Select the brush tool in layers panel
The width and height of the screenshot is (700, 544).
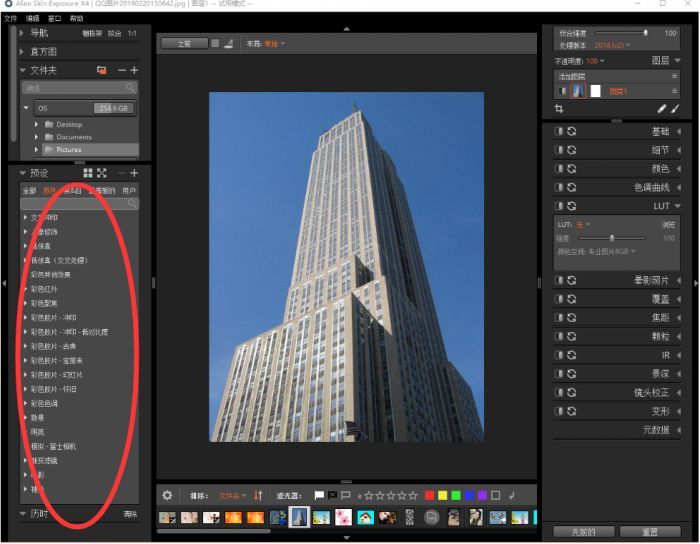(x=675, y=109)
